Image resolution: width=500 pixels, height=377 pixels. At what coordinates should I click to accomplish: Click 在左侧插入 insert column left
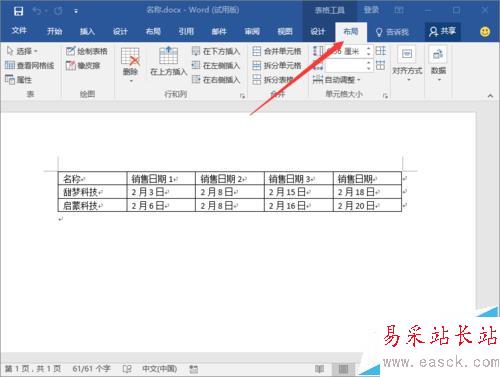[x=216, y=65]
